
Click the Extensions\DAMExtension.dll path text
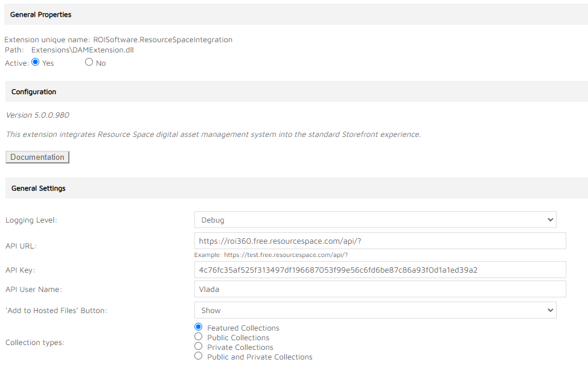(83, 50)
